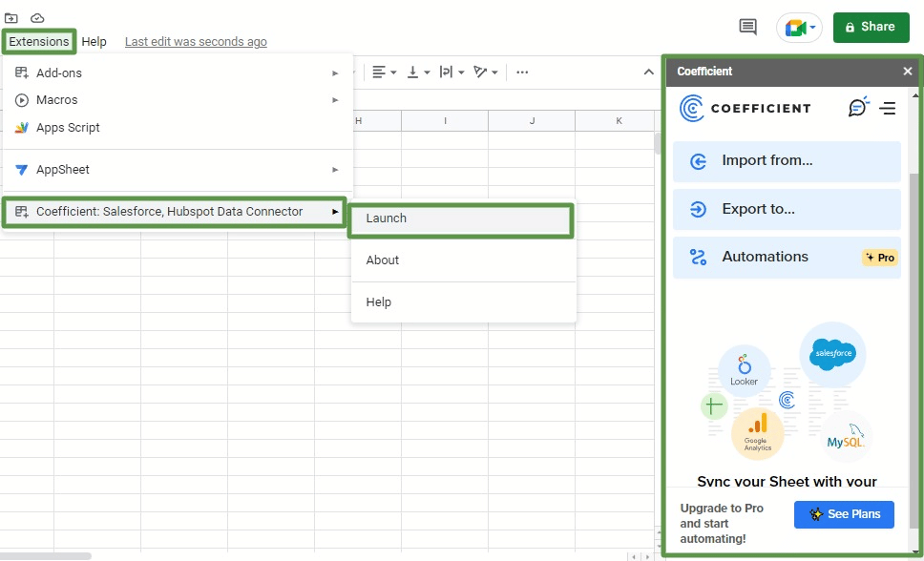This screenshot has width=924, height=561.
Task: Click the Export to arrow icon
Action: tap(699, 209)
